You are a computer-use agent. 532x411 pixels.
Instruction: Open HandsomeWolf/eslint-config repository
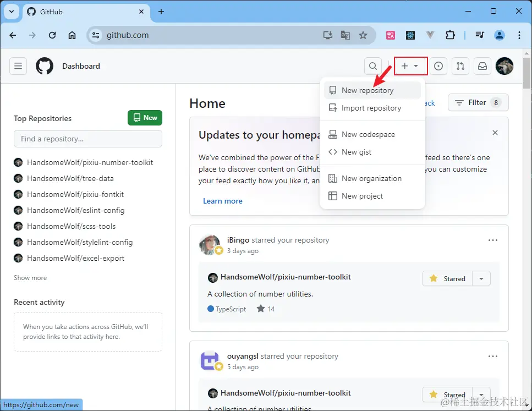click(x=76, y=210)
